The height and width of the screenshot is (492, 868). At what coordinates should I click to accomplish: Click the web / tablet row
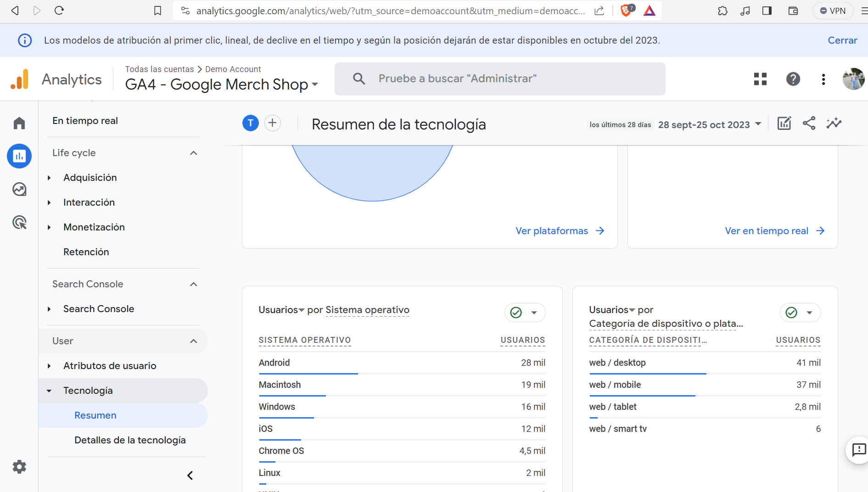point(705,407)
